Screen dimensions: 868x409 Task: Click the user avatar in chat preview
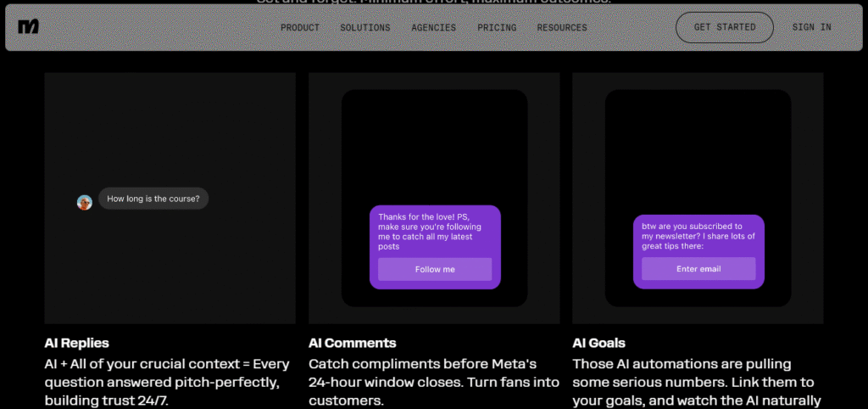85,202
